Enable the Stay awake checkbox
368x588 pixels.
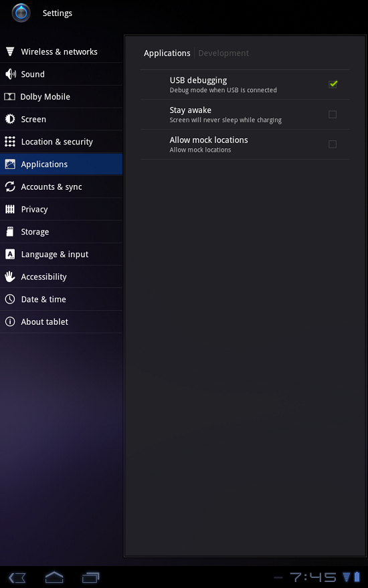[x=333, y=114]
